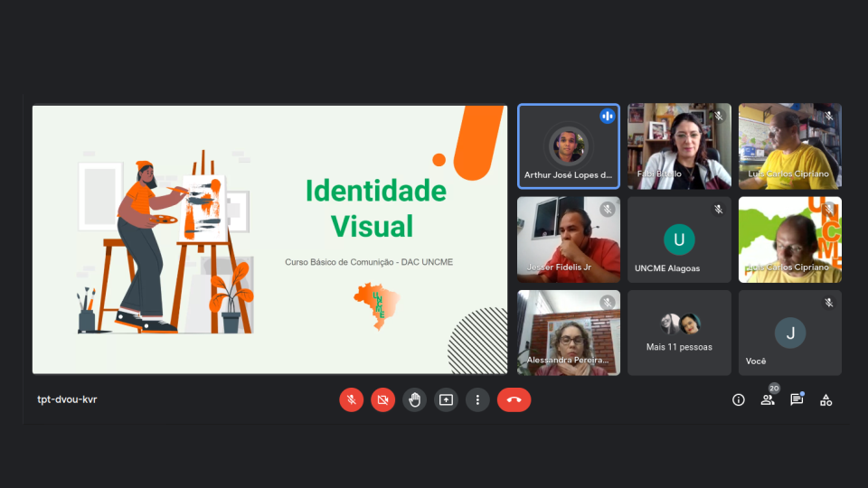Raise hand in the meeting

414,399
